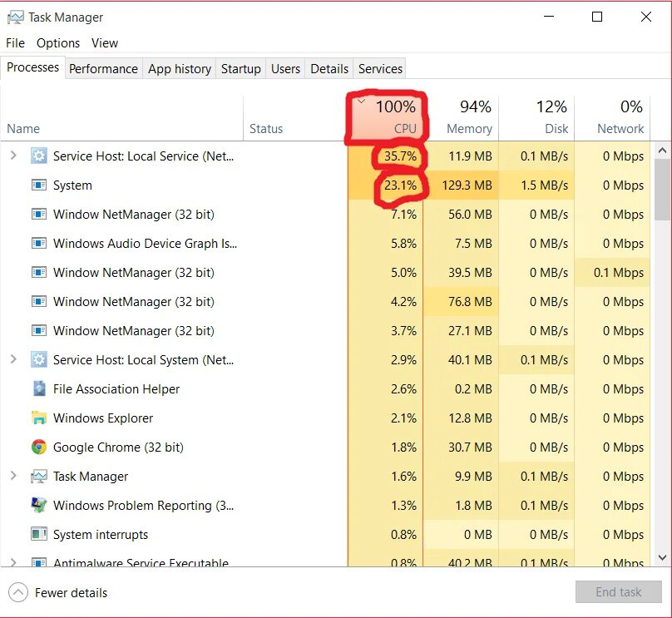672x618 pixels.
Task: Click the End task button
Action: tap(619, 592)
